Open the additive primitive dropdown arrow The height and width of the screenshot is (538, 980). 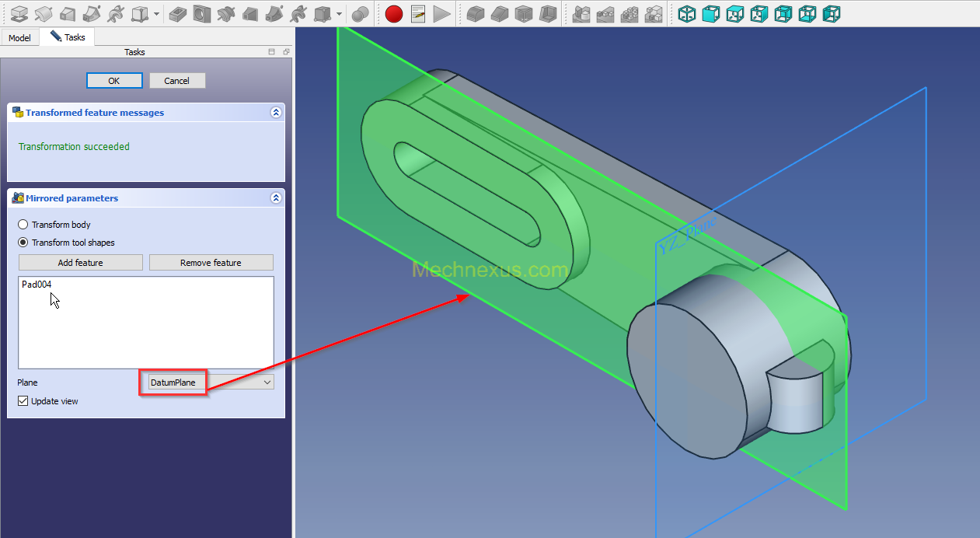click(x=157, y=13)
